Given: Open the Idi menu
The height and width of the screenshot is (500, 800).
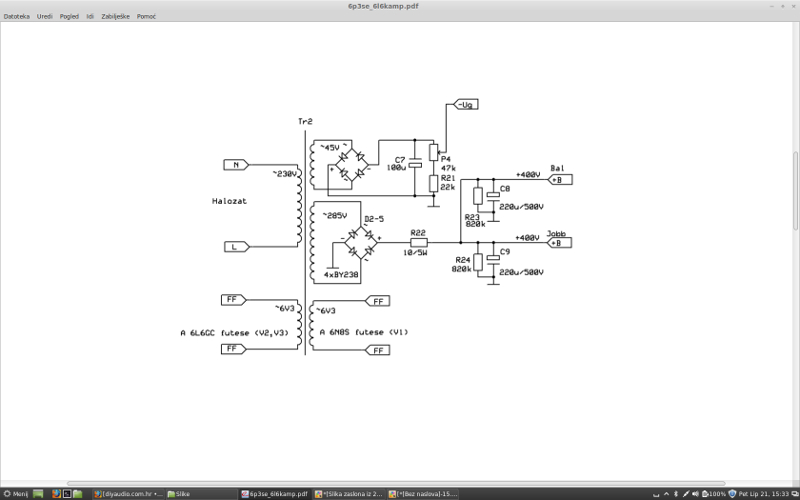Looking at the screenshot, I should pyautogui.click(x=90, y=17).
